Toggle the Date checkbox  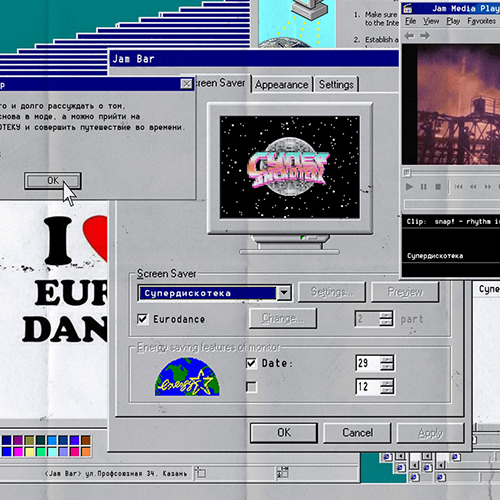click(x=251, y=363)
